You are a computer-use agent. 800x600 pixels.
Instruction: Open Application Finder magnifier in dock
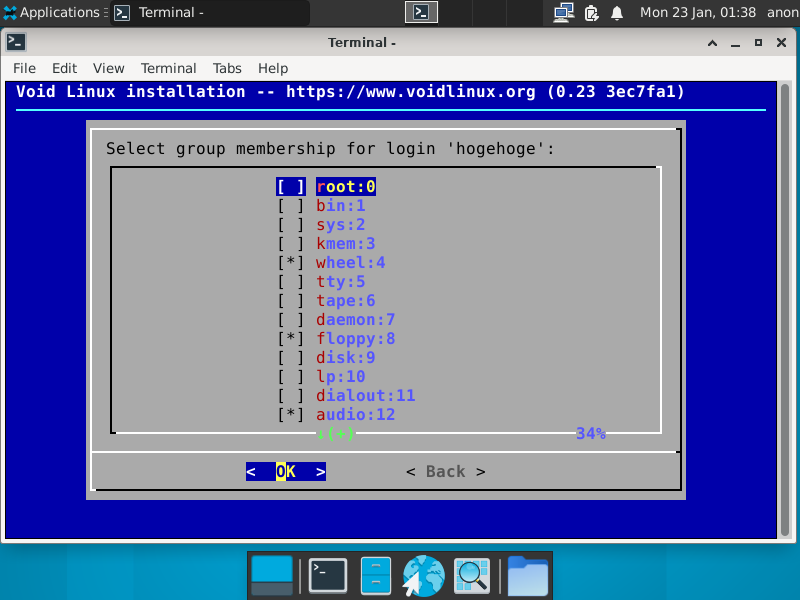(472, 576)
